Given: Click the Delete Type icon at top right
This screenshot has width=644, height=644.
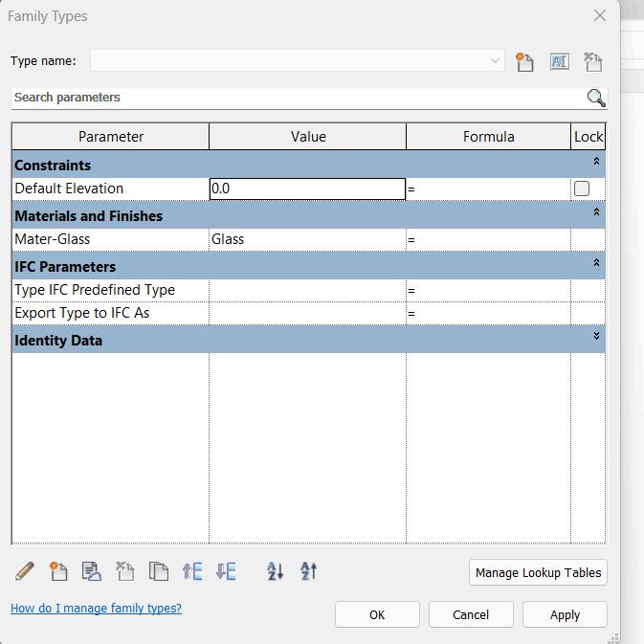Looking at the screenshot, I should pos(593,62).
